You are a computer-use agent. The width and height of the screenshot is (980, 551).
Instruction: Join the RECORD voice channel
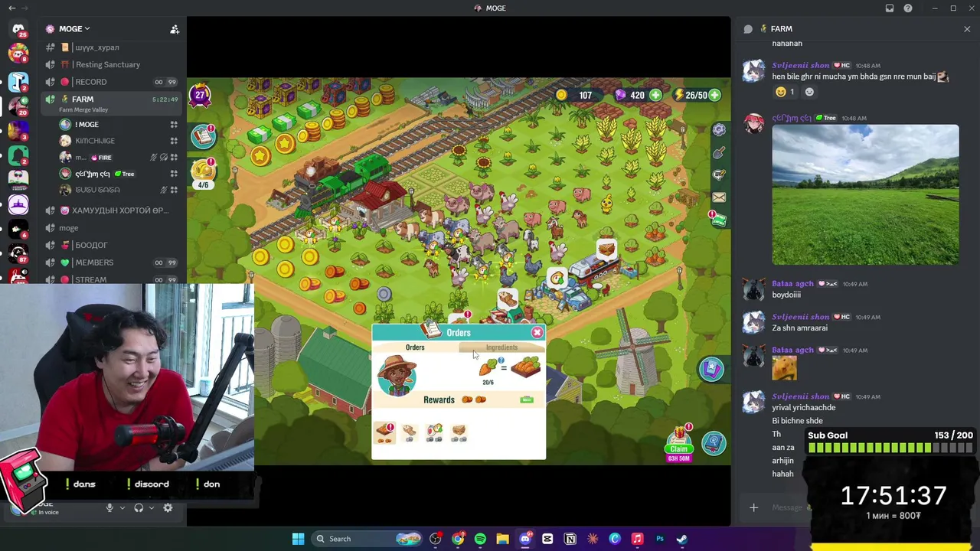click(113, 82)
